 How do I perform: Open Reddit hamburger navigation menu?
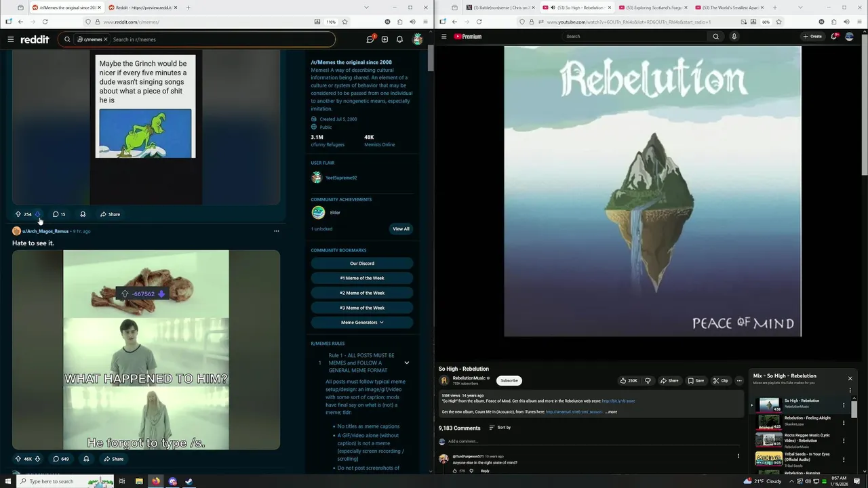click(10, 39)
